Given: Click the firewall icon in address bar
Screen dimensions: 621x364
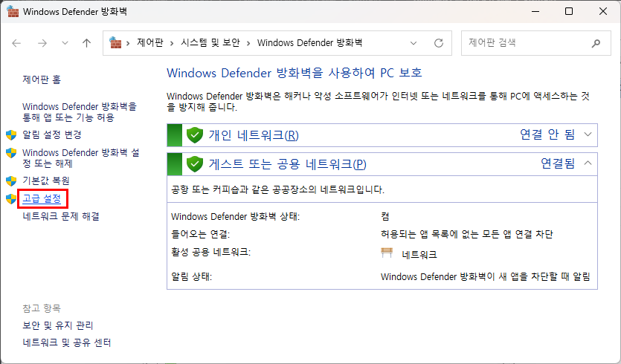Looking at the screenshot, I should coord(115,42).
